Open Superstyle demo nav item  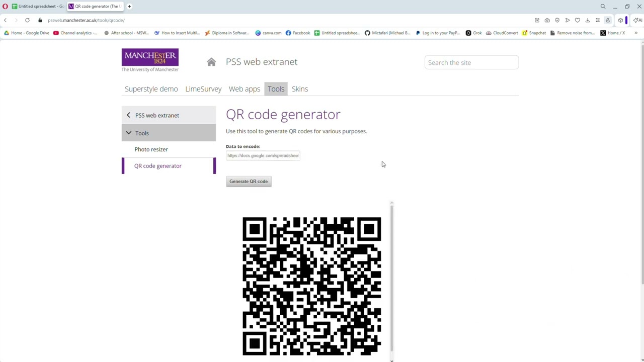pyautogui.click(x=151, y=89)
